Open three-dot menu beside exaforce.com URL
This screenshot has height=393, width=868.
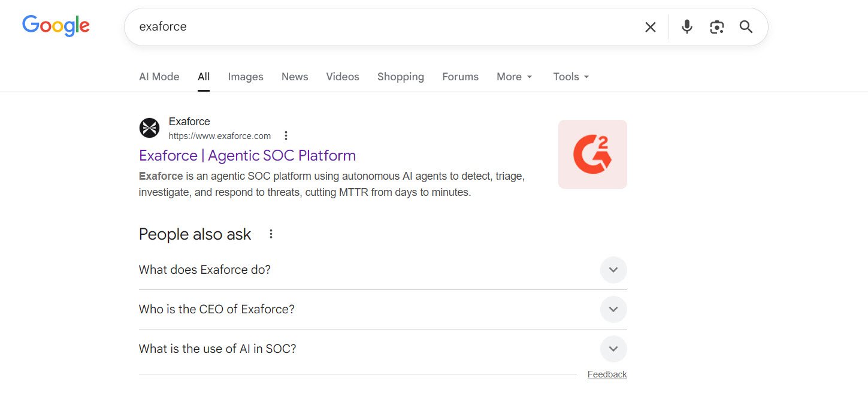tap(286, 136)
